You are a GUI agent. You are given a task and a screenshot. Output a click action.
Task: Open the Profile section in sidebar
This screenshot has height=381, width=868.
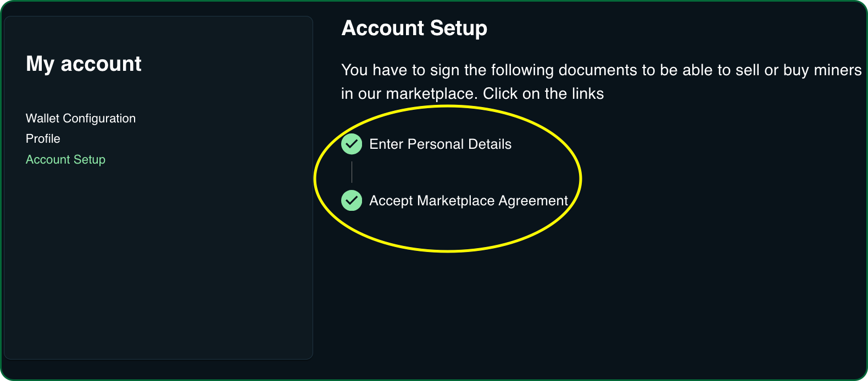[x=42, y=138]
